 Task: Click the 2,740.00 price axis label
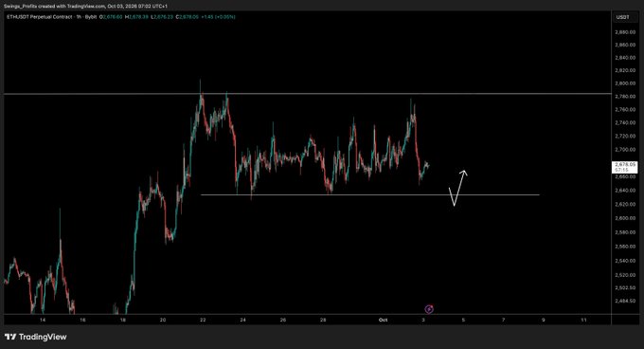625,123
